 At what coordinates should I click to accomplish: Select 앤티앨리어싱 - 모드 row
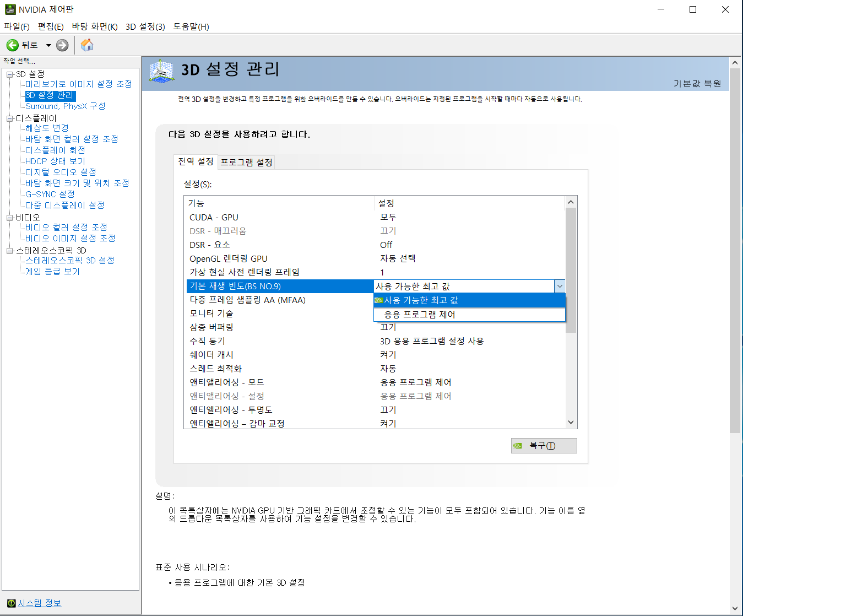(375, 382)
